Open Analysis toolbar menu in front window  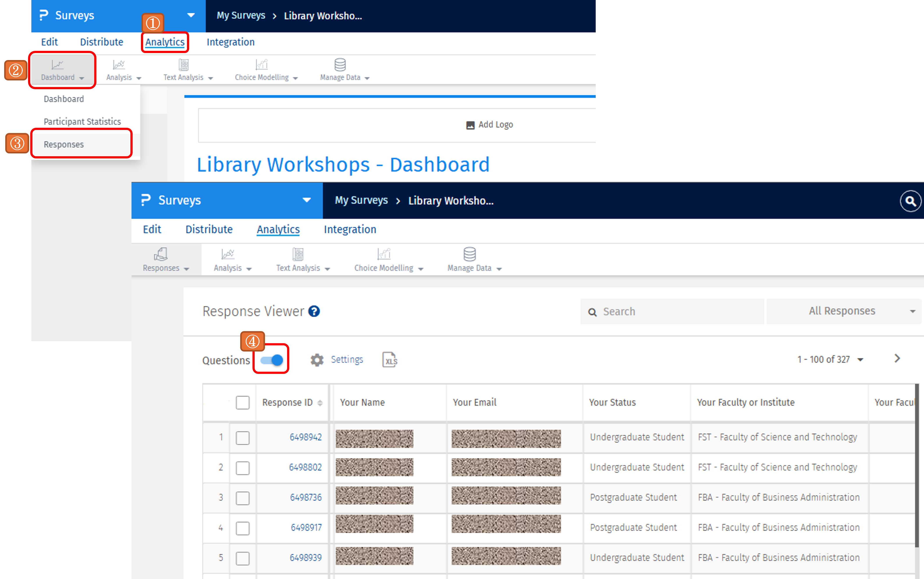[x=233, y=260]
